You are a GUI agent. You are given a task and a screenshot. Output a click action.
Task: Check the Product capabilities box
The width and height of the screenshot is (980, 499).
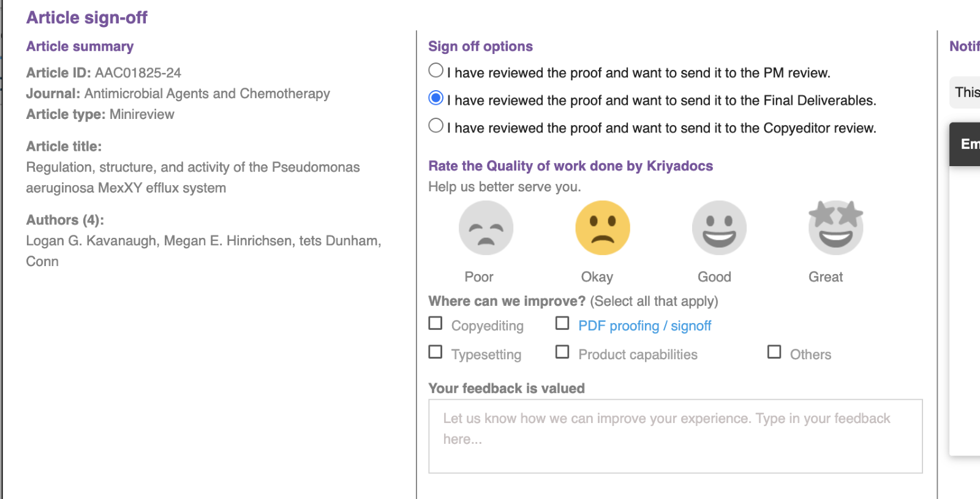[562, 352]
